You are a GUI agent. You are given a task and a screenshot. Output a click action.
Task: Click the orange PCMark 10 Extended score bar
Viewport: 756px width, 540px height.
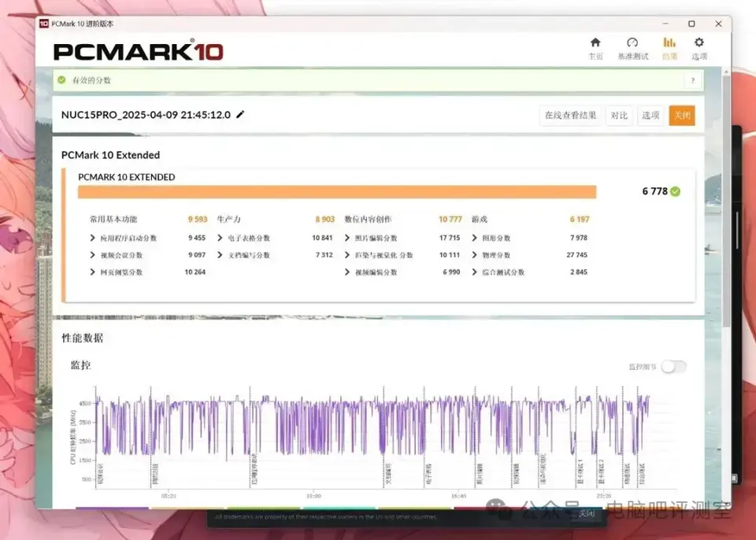[x=337, y=192]
